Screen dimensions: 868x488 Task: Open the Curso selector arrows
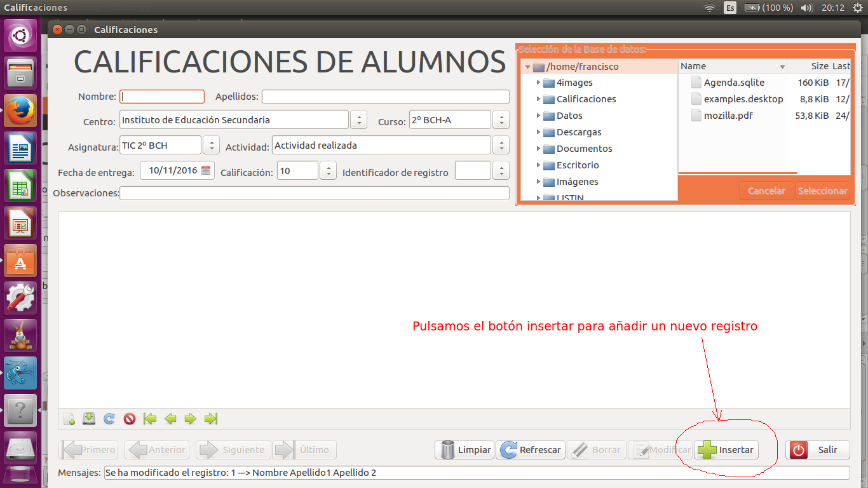[500, 119]
